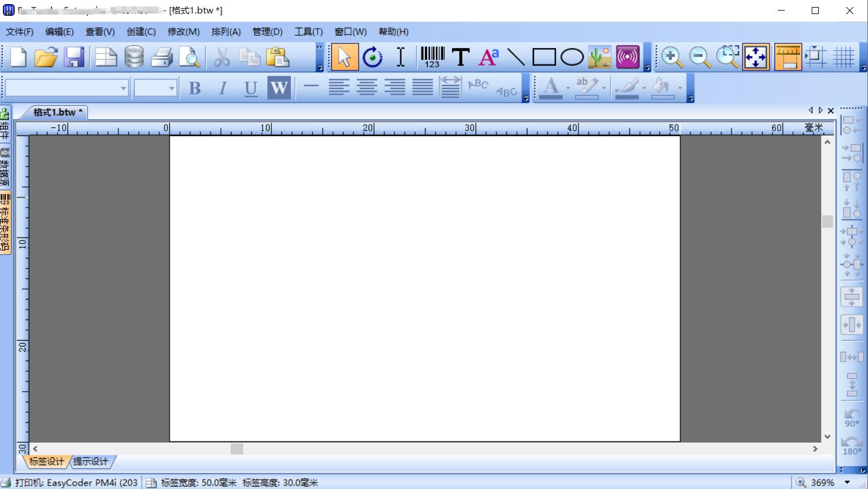Select the line drawing tool
This screenshot has width=868, height=489.
click(x=516, y=57)
